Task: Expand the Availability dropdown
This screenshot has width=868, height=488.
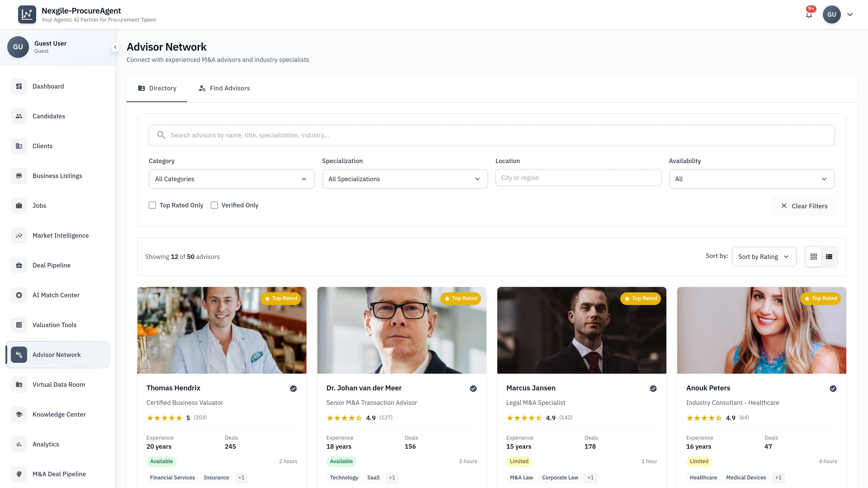Action: (752, 179)
